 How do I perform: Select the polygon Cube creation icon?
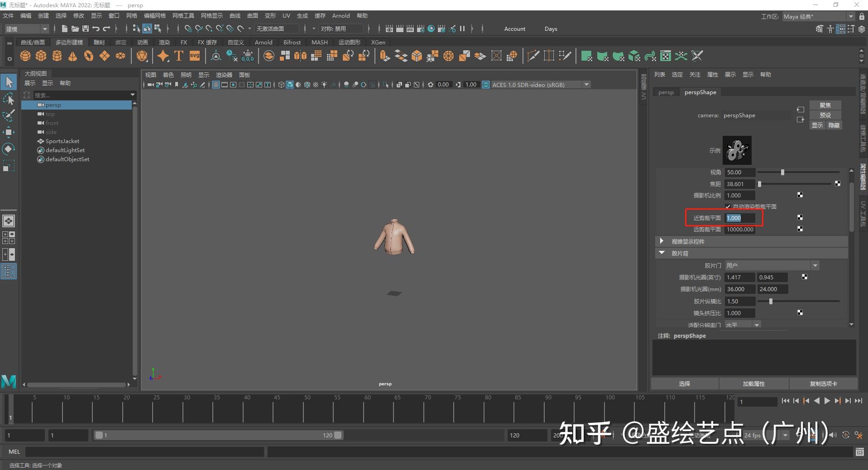41,56
